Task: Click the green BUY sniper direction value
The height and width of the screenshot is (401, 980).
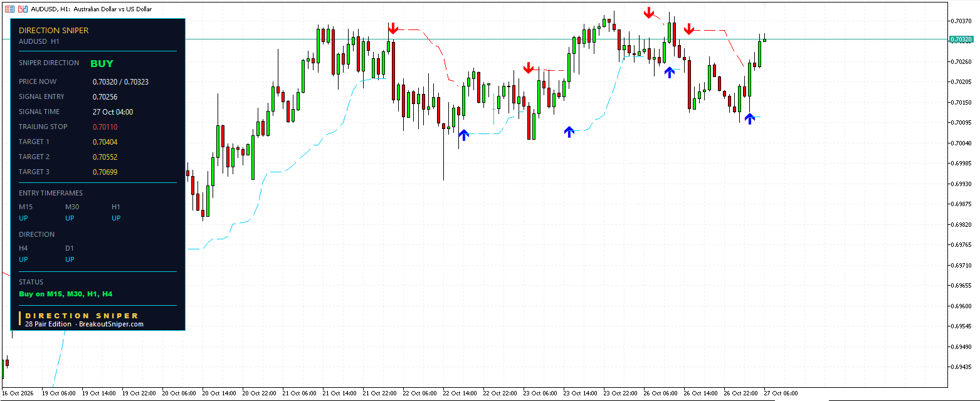Action: (102, 63)
